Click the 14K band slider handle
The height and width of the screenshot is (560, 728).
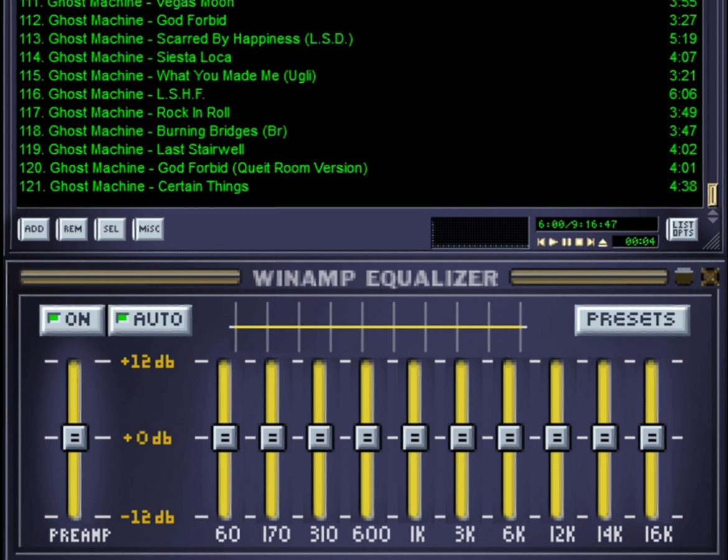[x=605, y=437]
